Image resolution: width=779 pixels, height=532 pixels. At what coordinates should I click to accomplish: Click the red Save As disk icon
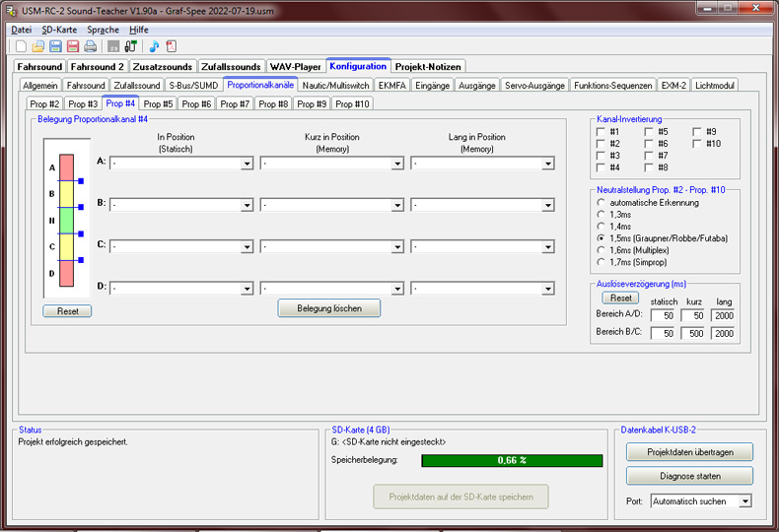[73, 46]
